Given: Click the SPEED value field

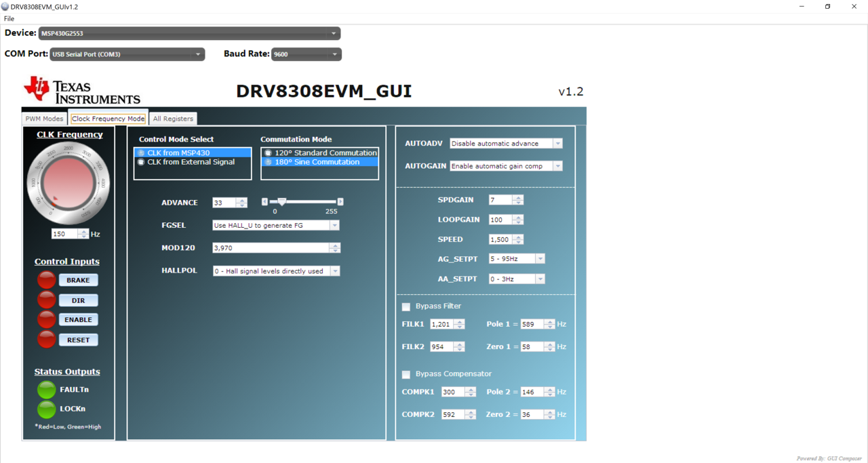Looking at the screenshot, I should click(x=501, y=239).
